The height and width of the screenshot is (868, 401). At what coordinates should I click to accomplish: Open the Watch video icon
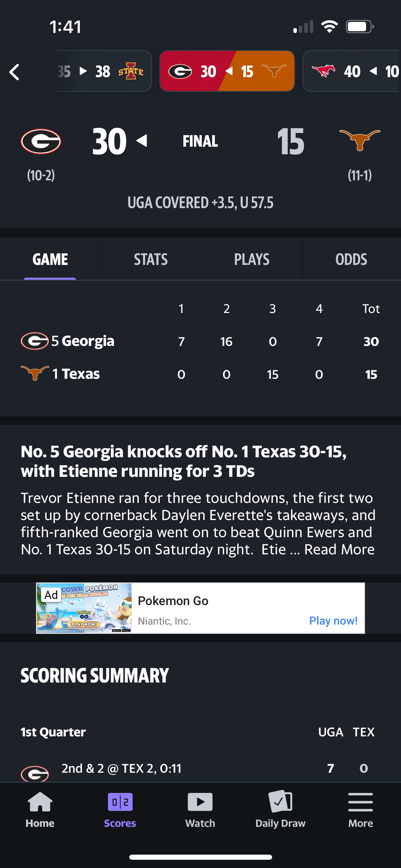coord(200,802)
